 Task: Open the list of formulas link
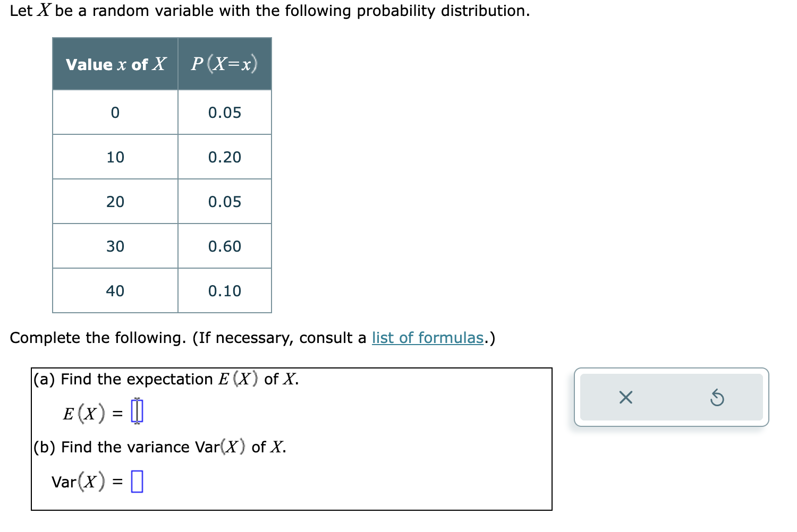pyautogui.click(x=427, y=337)
